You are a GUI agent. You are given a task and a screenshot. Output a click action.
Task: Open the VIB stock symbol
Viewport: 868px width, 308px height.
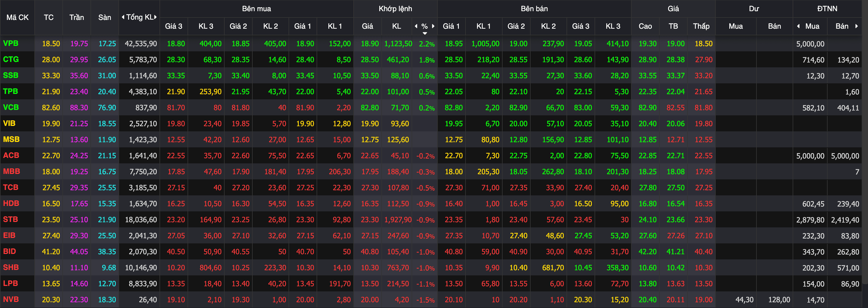[x=9, y=124]
